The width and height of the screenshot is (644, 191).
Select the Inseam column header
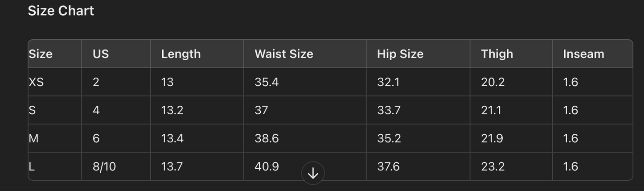click(583, 54)
